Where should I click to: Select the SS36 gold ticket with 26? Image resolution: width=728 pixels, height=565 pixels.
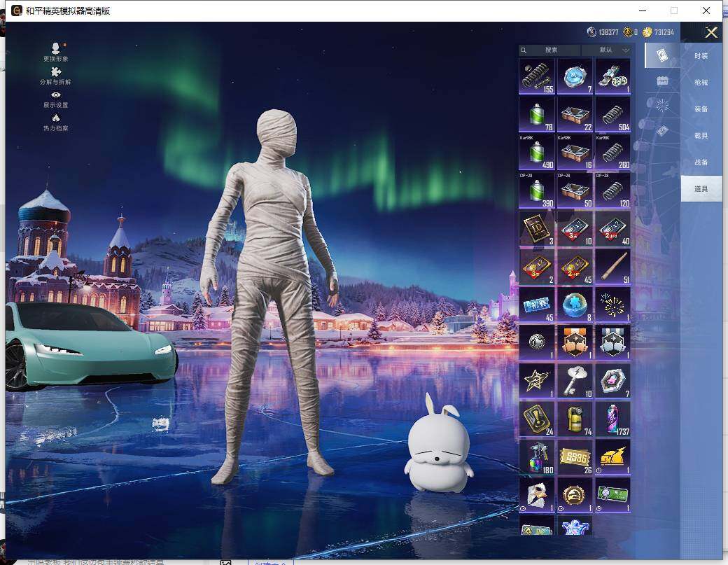pos(575,456)
